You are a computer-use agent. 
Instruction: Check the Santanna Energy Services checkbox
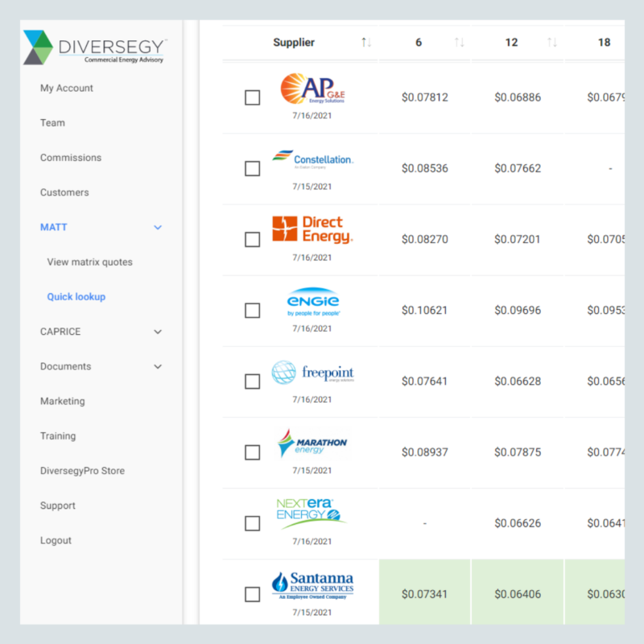(252, 594)
